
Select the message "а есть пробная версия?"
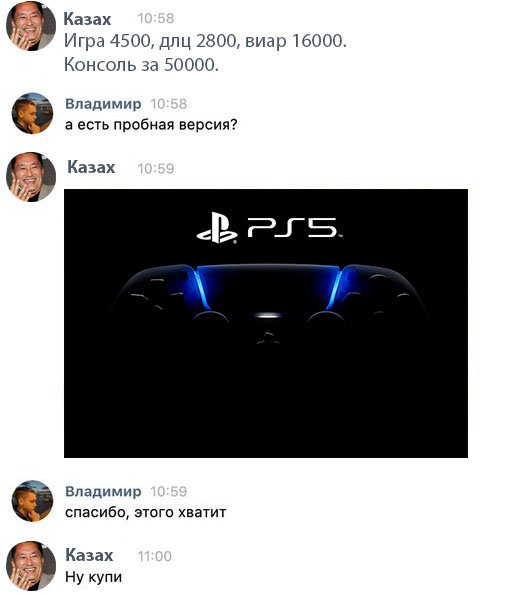pos(151,124)
